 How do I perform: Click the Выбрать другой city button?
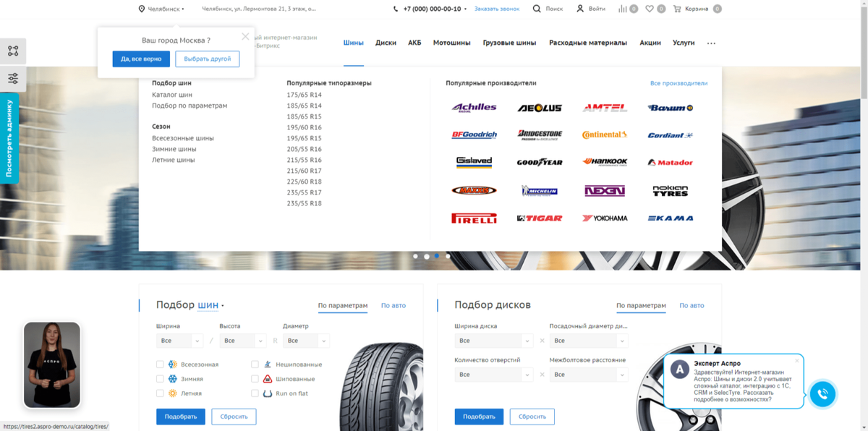click(207, 59)
